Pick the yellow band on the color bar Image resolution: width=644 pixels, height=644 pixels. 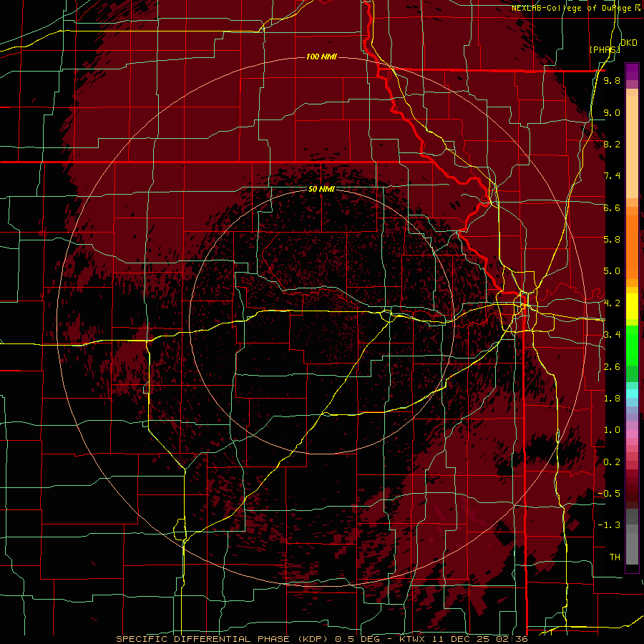click(632, 306)
